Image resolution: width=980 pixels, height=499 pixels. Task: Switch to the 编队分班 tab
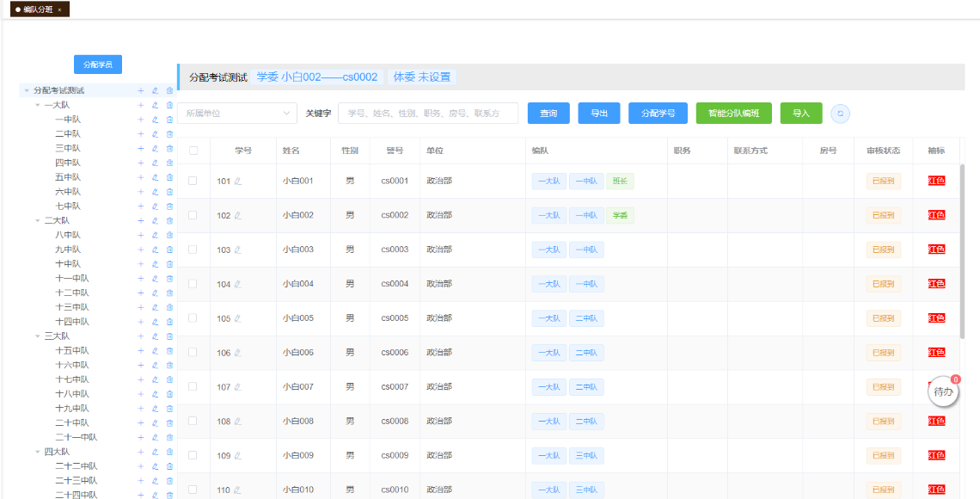(x=38, y=9)
